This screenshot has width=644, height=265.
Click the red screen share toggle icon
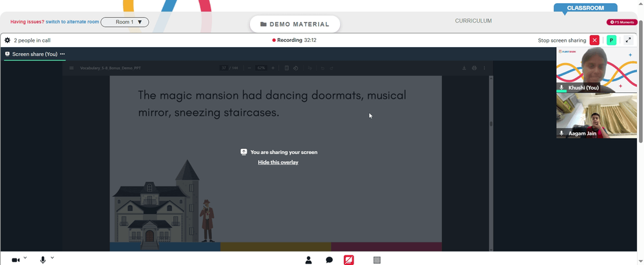(348, 260)
